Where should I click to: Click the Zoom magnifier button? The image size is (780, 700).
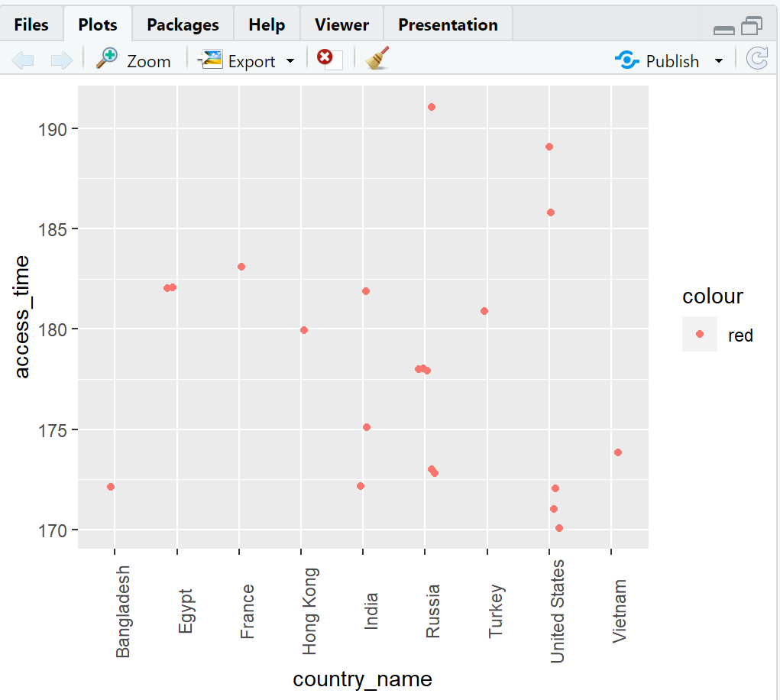point(134,60)
